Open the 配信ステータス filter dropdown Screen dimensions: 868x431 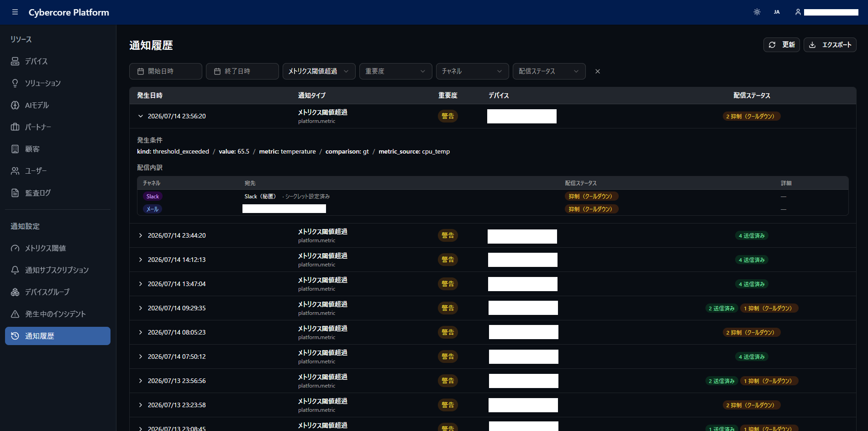(x=549, y=71)
